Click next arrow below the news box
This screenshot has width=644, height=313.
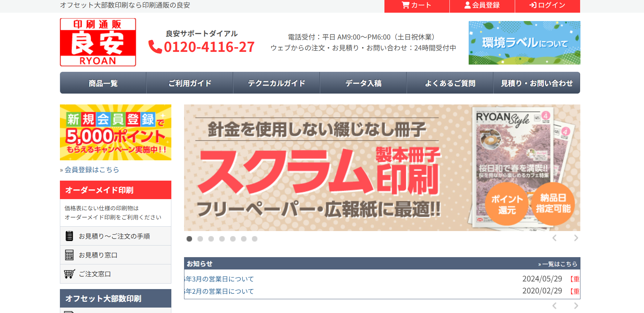[x=576, y=306]
